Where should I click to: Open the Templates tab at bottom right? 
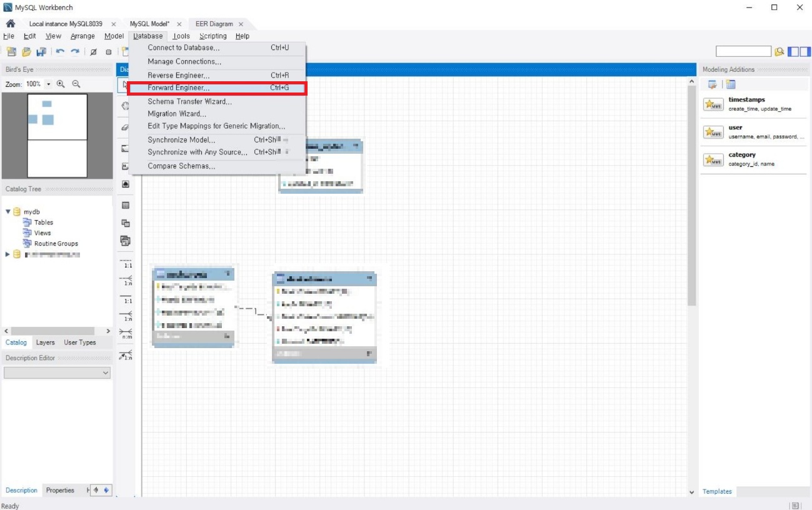(x=717, y=491)
